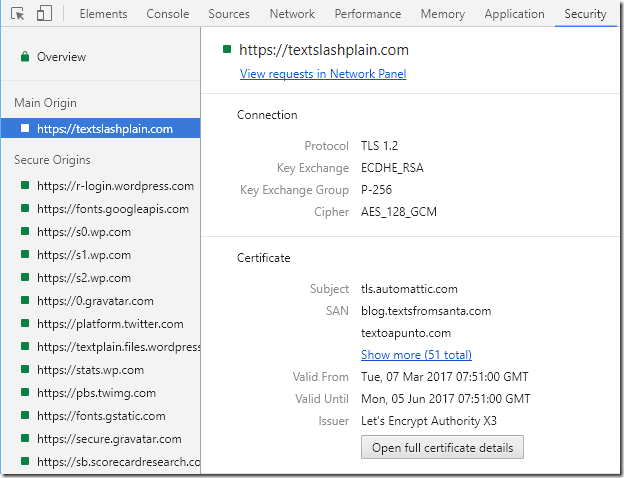Click SAN entry blog.textsfromsanta.com
This screenshot has width=624, height=478.
pyautogui.click(x=426, y=310)
